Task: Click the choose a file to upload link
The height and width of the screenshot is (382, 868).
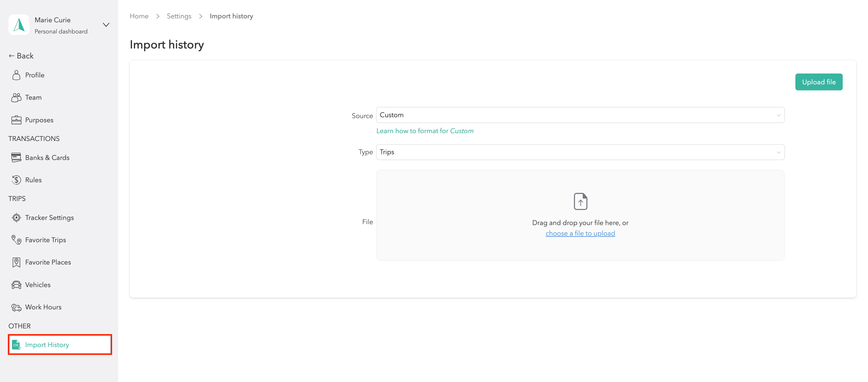Action: click(x=580, y=233)
